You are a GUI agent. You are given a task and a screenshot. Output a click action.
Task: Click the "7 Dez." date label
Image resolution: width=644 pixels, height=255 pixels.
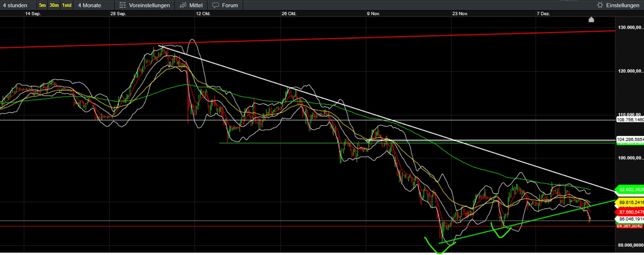(x=543, y=14)
